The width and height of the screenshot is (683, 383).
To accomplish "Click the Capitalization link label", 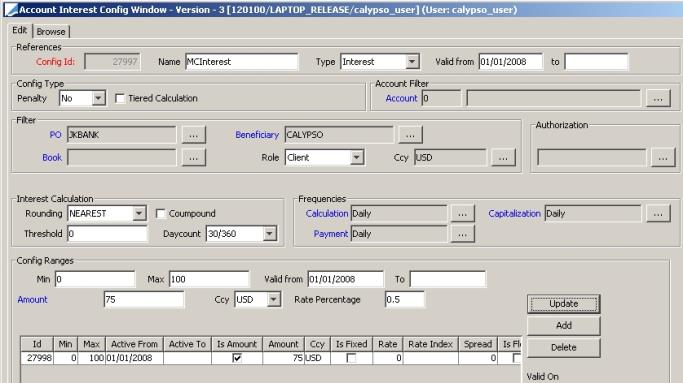I will point(514,214).
